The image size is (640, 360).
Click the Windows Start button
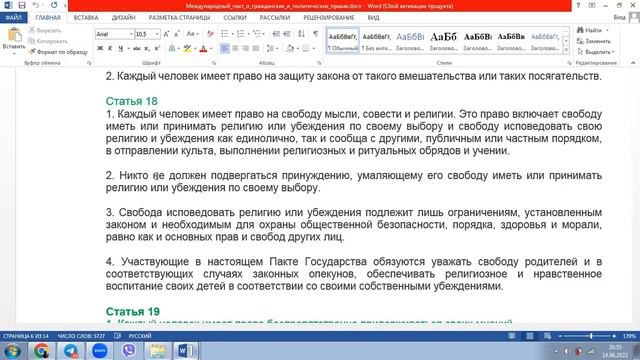pyautogui.click(x=12, y=351)
